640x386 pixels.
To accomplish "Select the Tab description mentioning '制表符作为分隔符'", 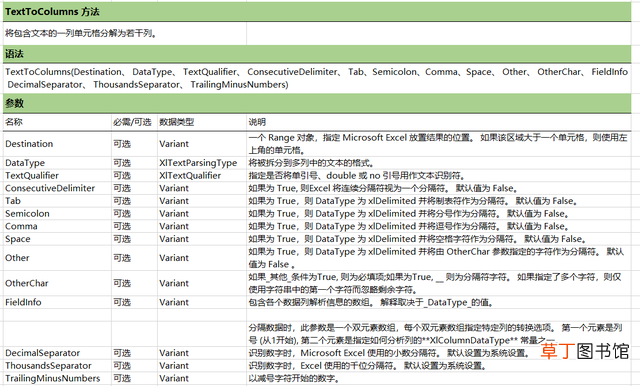I will (439, 201).
